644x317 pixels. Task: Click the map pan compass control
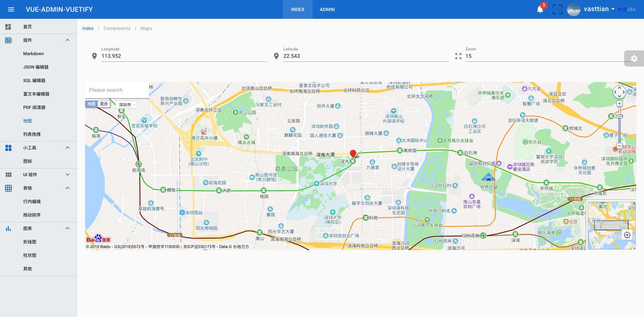pos(619,92)
